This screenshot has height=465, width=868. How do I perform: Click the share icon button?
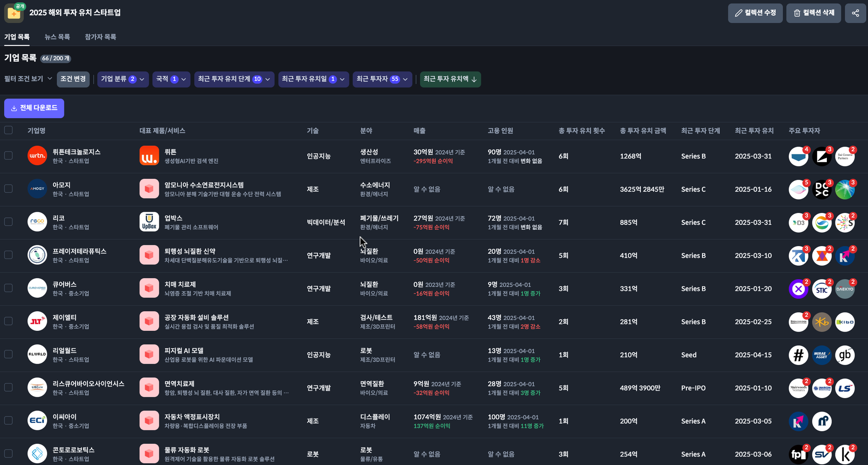point(855,13)
